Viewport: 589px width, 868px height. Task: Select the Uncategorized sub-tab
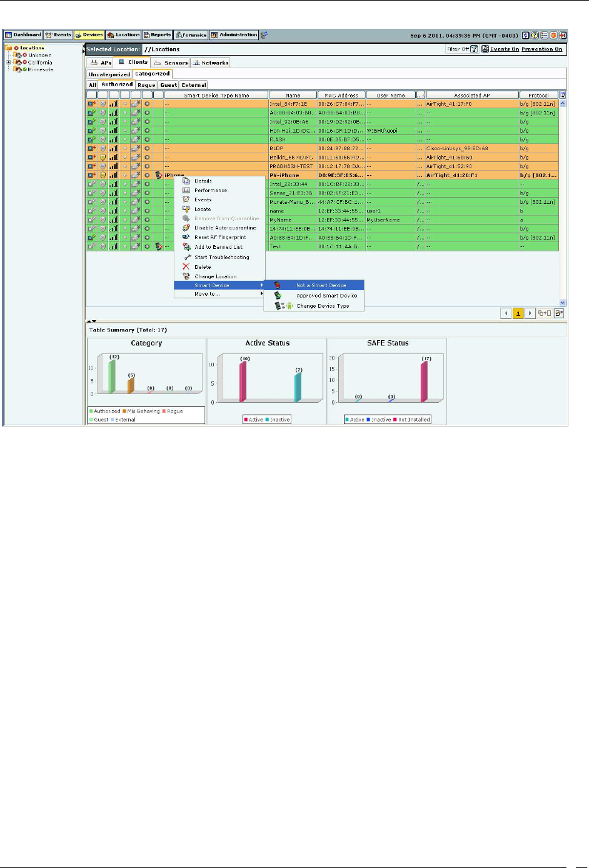click(109, 74)
